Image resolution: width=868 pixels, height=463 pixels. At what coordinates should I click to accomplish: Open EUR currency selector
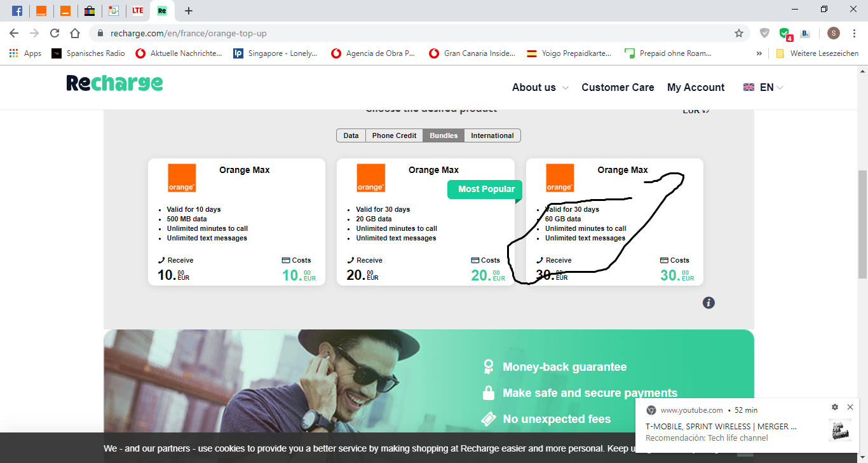pos(696,111)
